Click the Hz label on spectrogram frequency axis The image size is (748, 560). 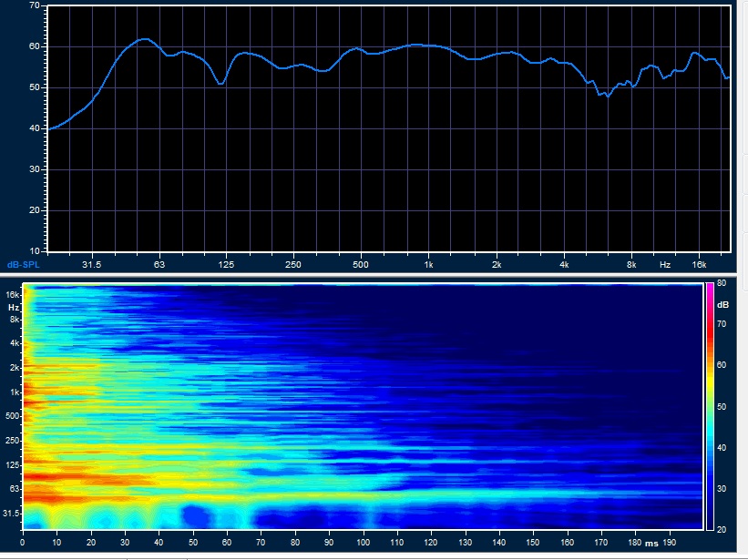(14, 308)
